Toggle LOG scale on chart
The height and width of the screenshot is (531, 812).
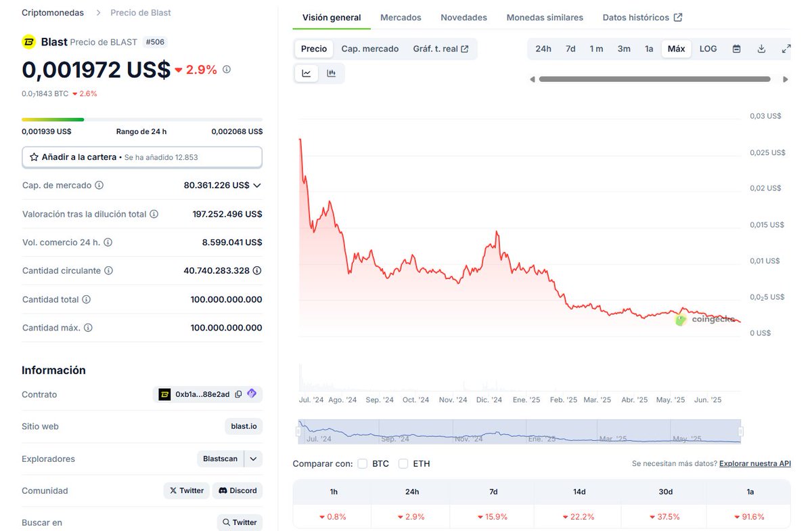point(708,49)
